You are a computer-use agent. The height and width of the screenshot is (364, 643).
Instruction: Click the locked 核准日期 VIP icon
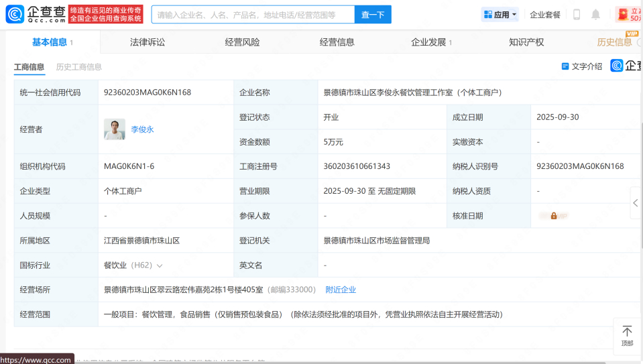(x=554, y=216)
